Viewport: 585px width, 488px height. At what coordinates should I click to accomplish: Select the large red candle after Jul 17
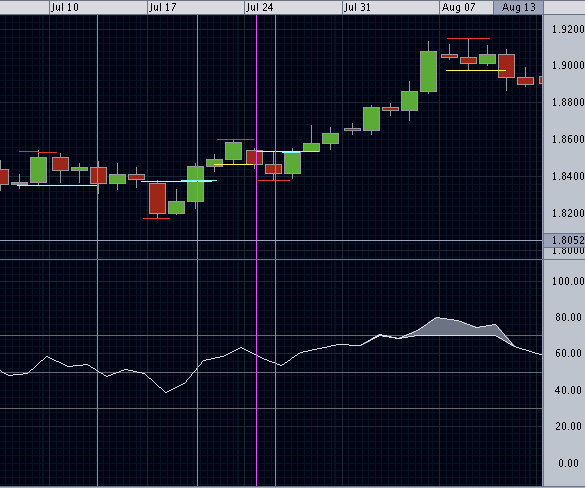[157, 198]
